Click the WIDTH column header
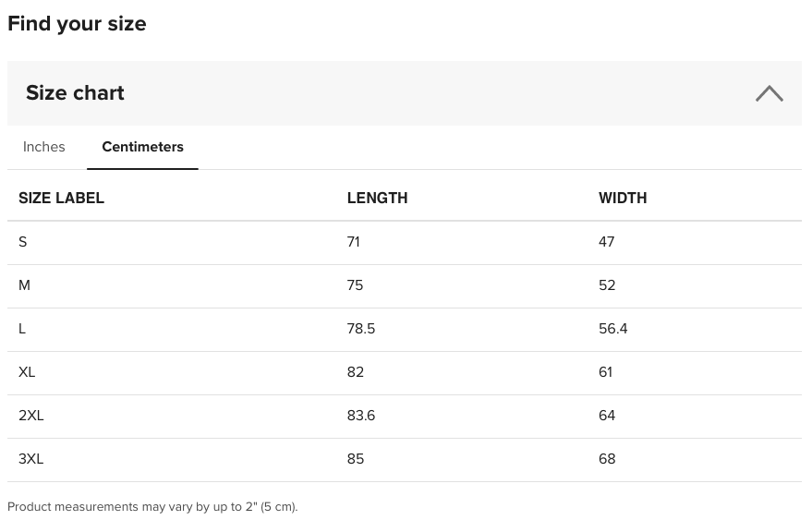Image resolution: width=812 pixels, height=532 pixels. coord(623,199)
